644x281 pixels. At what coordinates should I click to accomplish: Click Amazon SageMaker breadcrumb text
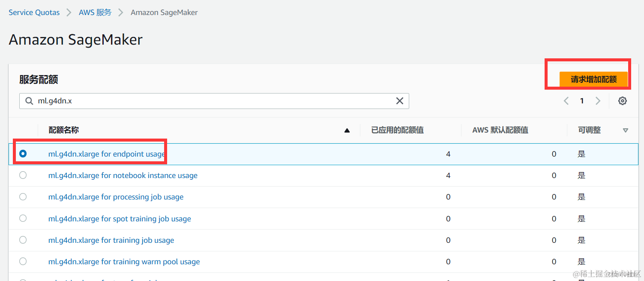pyautogui.click(x=164, y=12)
